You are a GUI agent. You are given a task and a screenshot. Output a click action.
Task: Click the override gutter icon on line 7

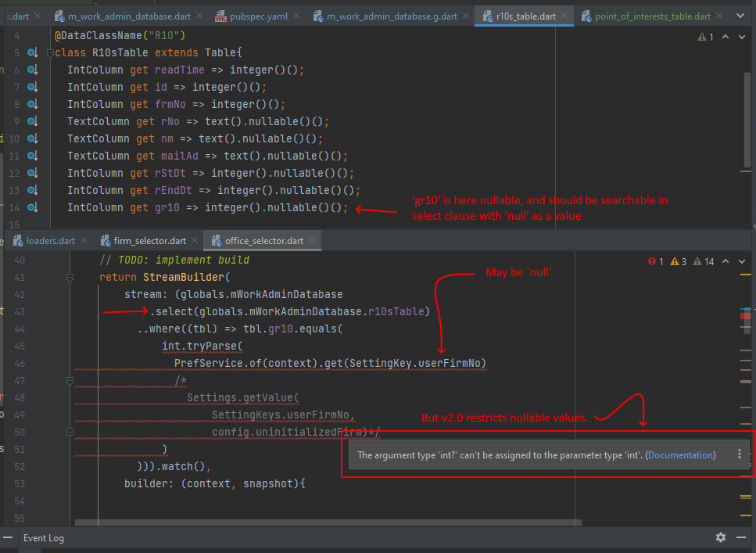(33, 87)
